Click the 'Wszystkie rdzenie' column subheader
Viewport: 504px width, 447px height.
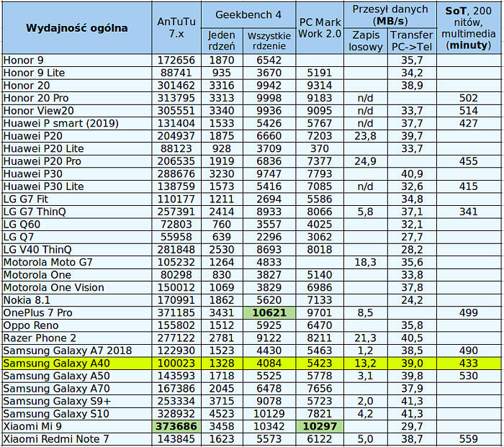269,41
